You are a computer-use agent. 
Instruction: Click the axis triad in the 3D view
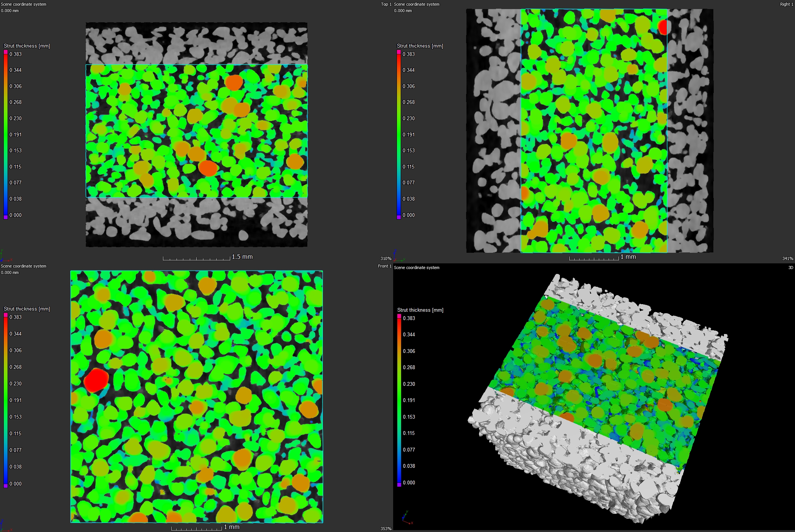click(407, 517)
